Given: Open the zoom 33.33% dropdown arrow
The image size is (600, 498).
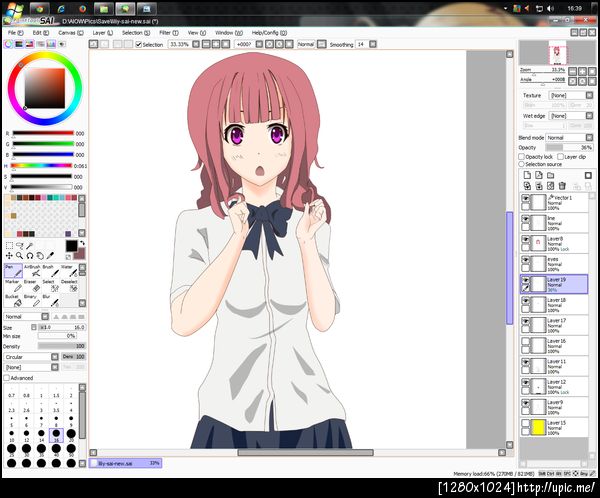Looking at the screenshot, I should click(196, 44).
